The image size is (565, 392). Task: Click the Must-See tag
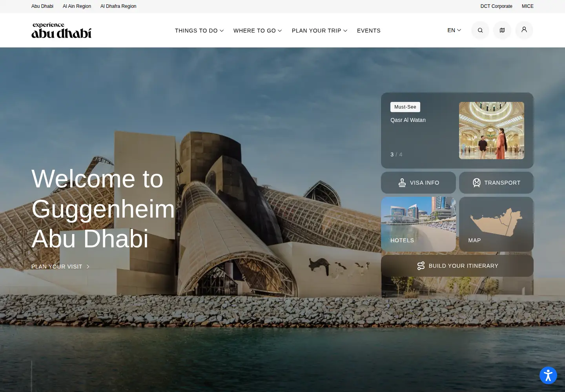[405, 107]
